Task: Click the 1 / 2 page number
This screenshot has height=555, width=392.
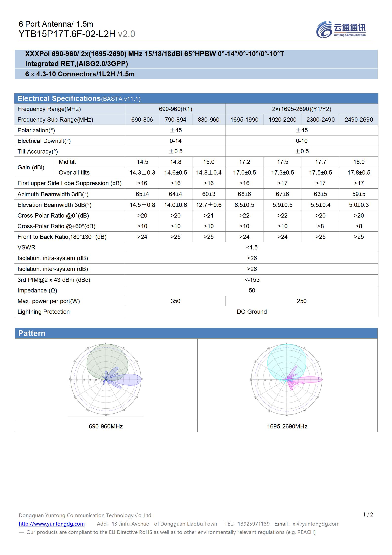Action: [368, 515]
